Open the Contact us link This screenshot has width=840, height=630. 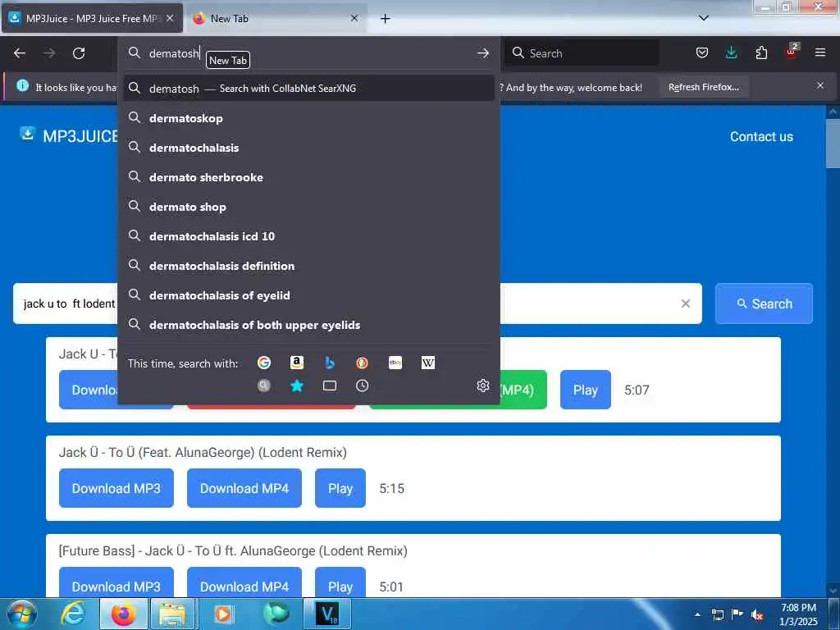point(761,137)
